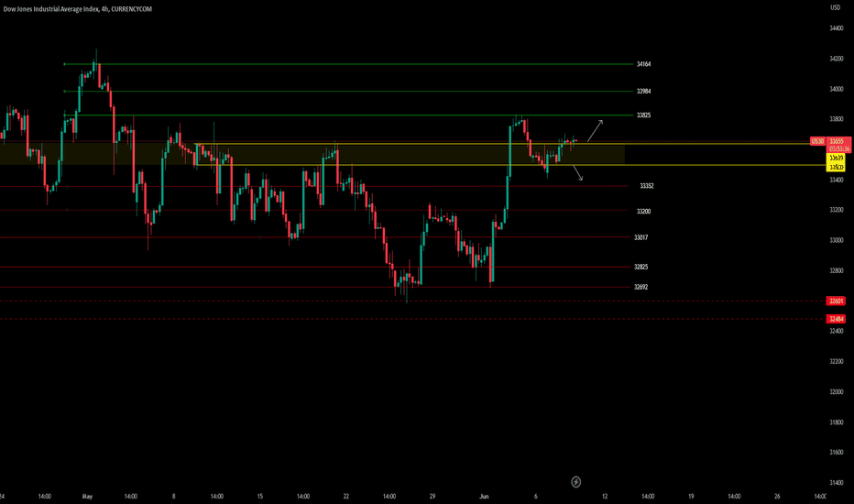Click the red 32484 dashed-line price tag
The image size is (854, 504).
point(836,319)
